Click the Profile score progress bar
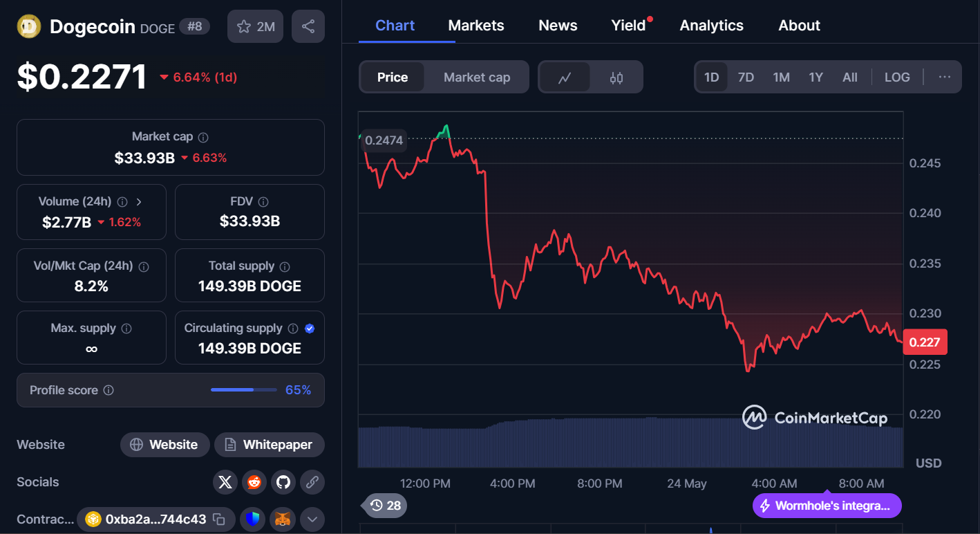Viewport: 980px width, 534px height. click(x=243, y=390)
